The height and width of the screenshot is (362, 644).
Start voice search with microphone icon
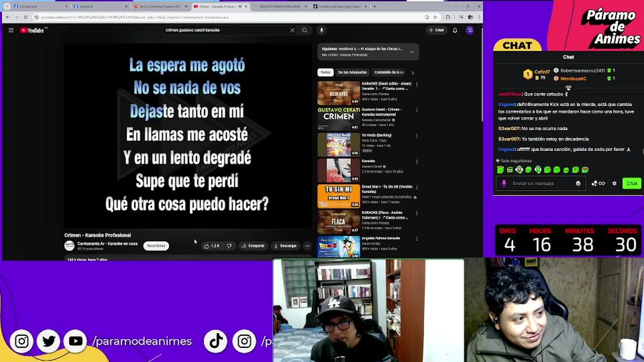pyautogui.click(x=321, y=30)
